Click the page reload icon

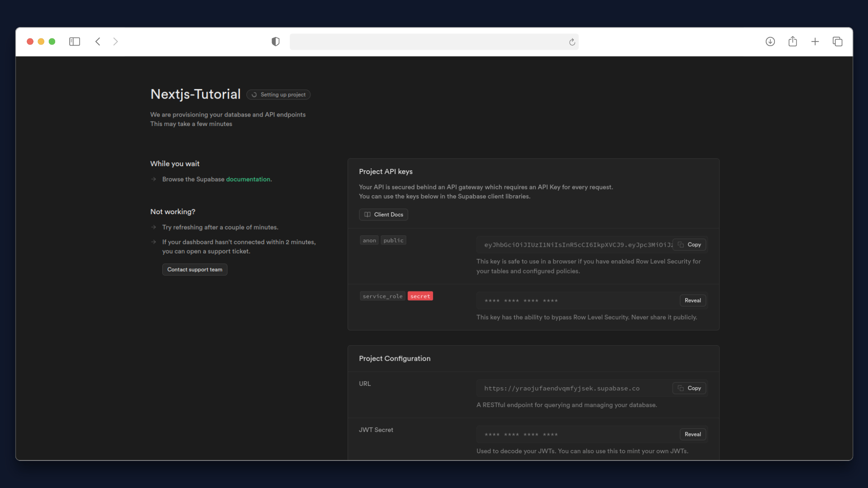(571, 42)
